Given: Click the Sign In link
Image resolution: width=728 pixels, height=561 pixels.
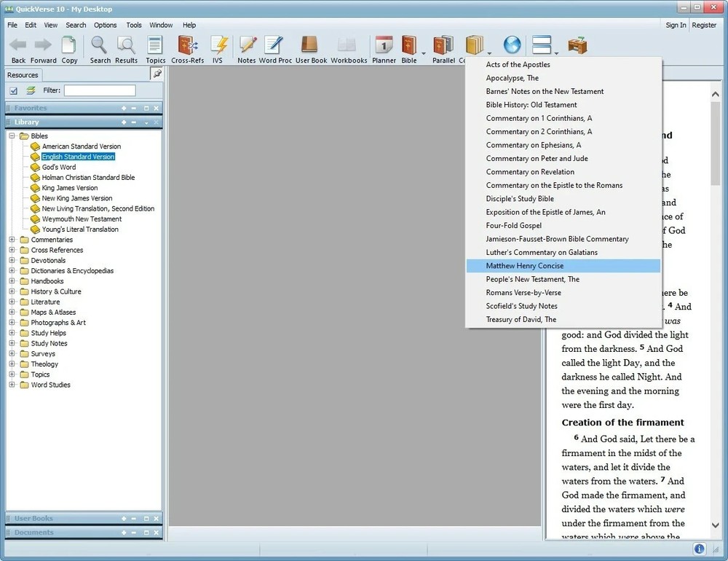Looking at the screenshot, I should [x=675, y=24].
